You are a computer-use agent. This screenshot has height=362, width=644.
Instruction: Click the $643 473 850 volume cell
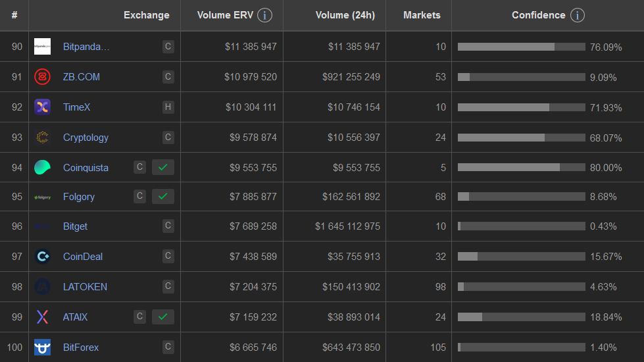point(351,348)
